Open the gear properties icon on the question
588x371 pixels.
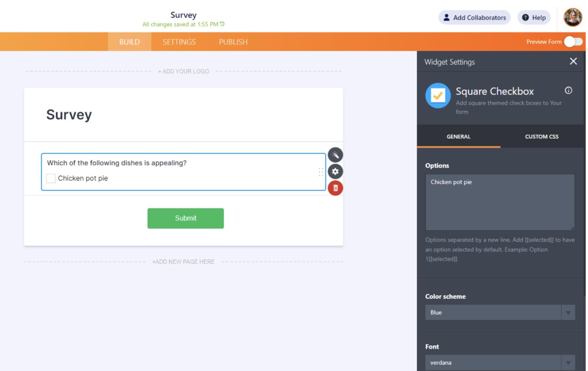click(x=335, y=171)
